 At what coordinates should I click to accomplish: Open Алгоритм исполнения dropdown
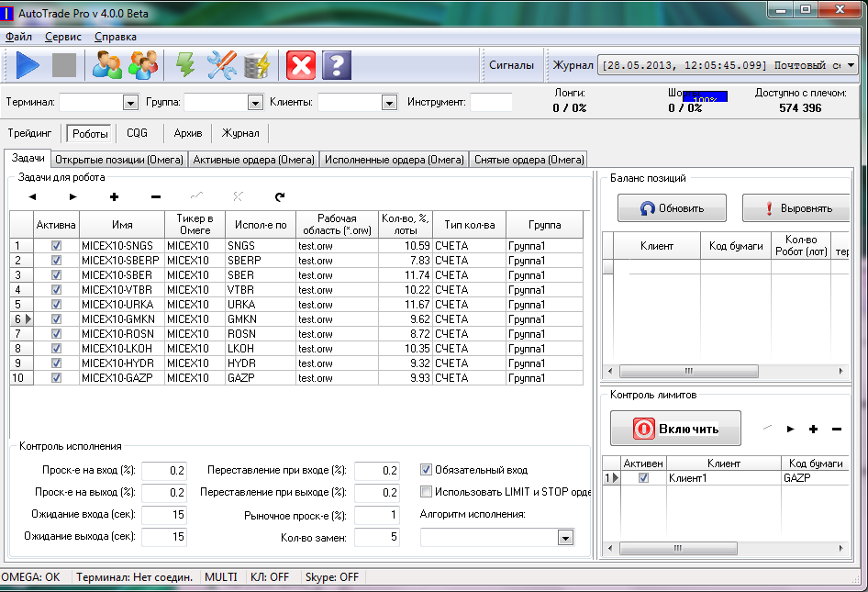click(x=565, y=538)
